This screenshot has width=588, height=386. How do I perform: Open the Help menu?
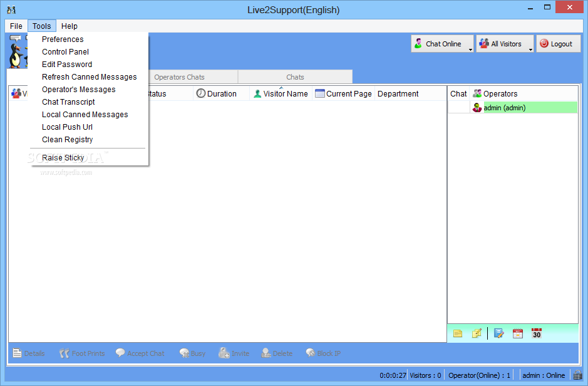[70, 26]
